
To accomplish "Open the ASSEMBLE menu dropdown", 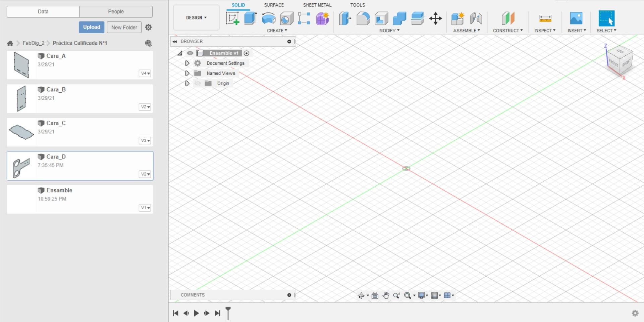I will (x=467, y=31).
